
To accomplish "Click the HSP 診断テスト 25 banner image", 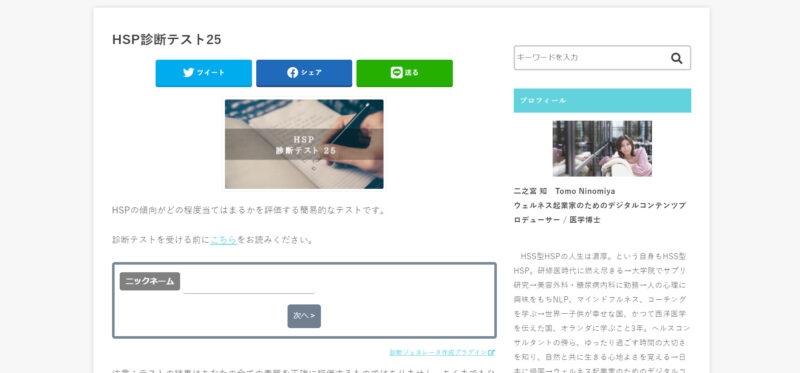I will click(304, 144).
